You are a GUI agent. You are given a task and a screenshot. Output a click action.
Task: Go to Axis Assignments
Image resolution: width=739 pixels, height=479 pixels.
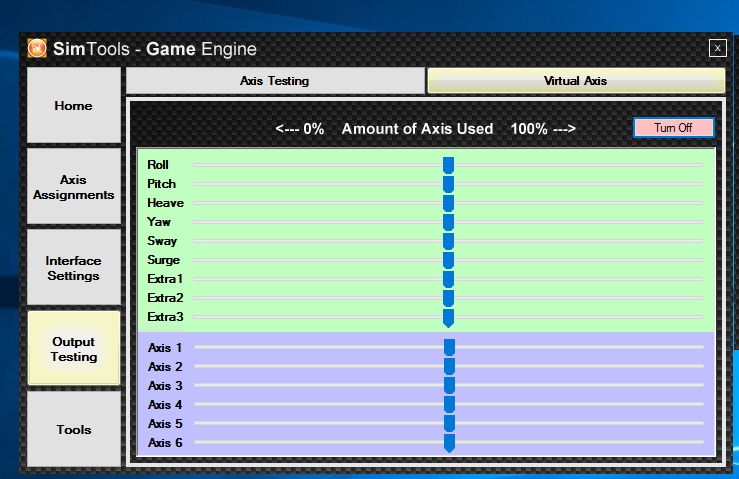coord(74,187)
